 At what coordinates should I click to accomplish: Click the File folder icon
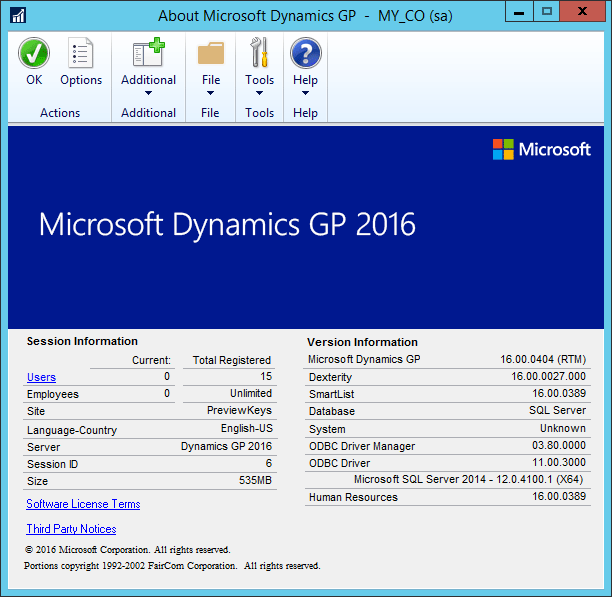click(211, 53)
